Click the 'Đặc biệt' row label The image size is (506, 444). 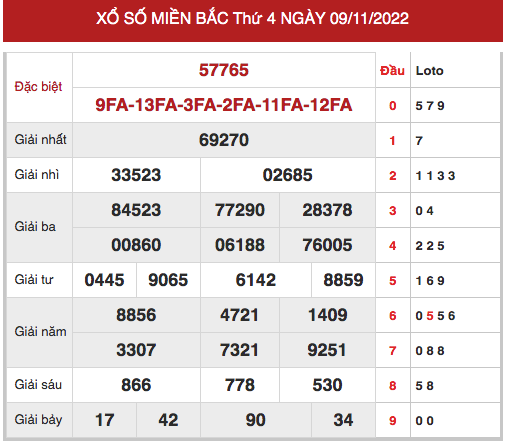click(38, 87)
